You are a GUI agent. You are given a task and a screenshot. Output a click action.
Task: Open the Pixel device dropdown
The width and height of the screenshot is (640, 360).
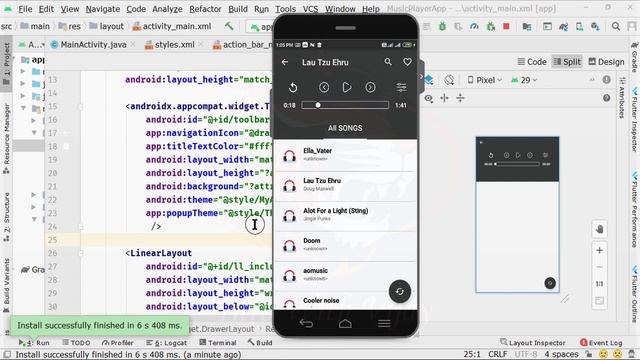[484, 80]
